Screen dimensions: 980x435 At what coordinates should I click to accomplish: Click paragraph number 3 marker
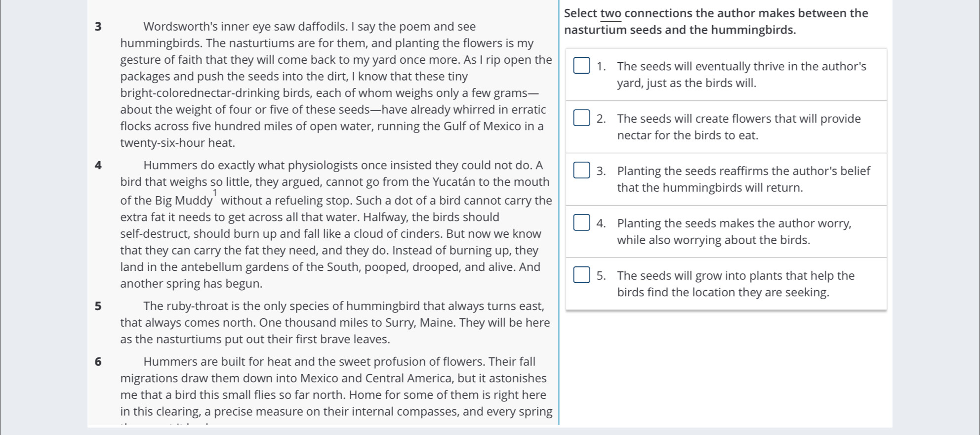click(98, 27)
